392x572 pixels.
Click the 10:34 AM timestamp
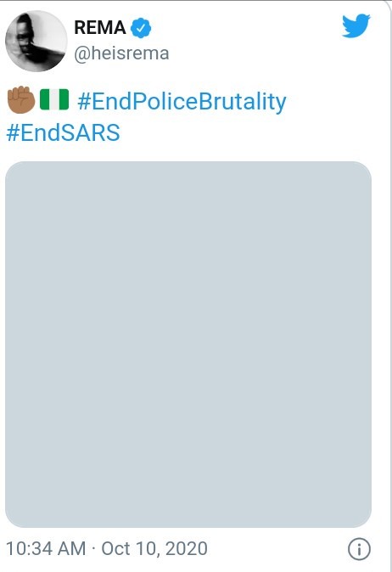click(46, 548)
